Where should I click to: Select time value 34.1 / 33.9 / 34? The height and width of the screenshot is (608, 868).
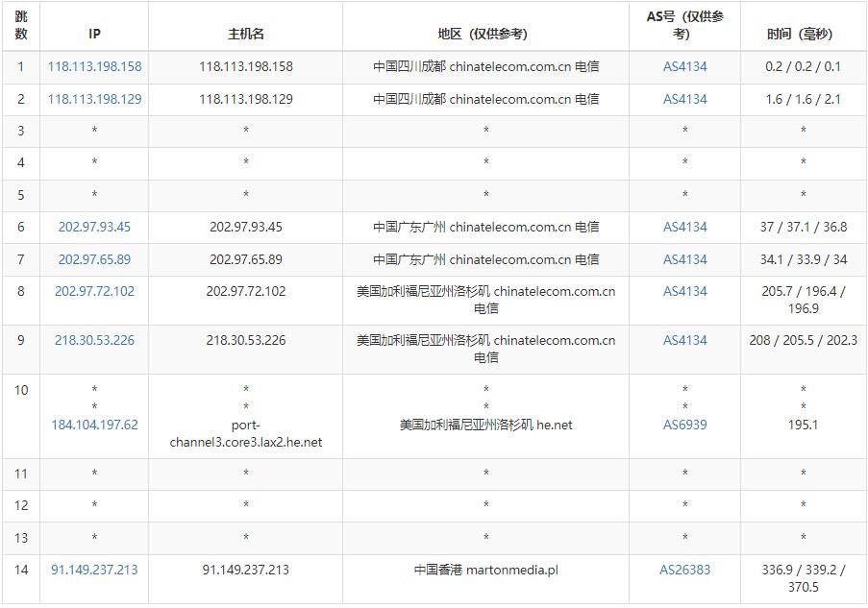click(x=804, y=259)
